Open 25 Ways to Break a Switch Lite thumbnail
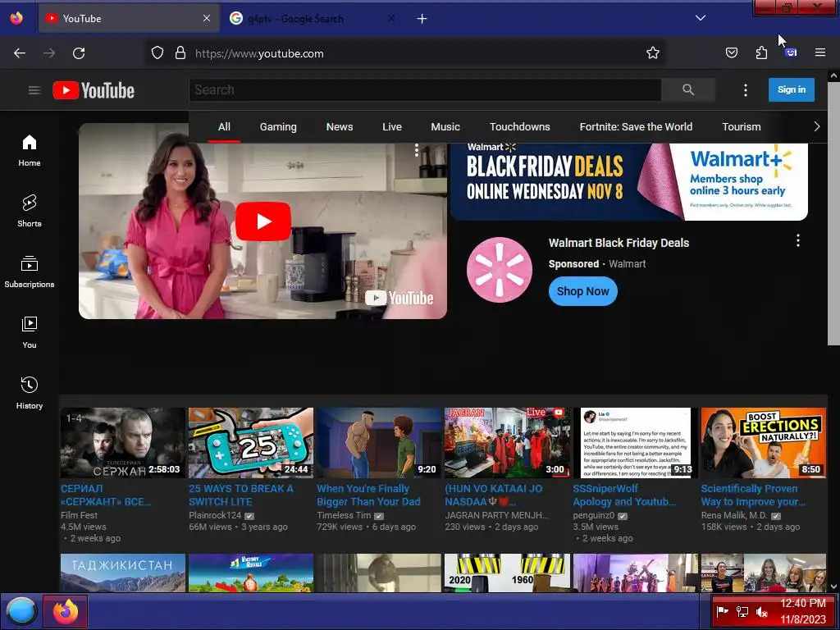 251,443
